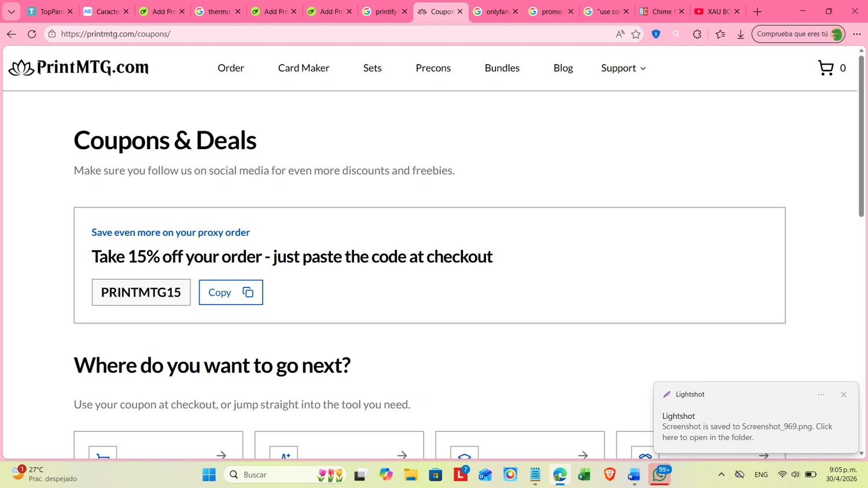Screen dimensions: 868x488
Task: Click the profile button 'Comprueba que eres tú'
Action: pyautogui.click(x=799, y=34)
